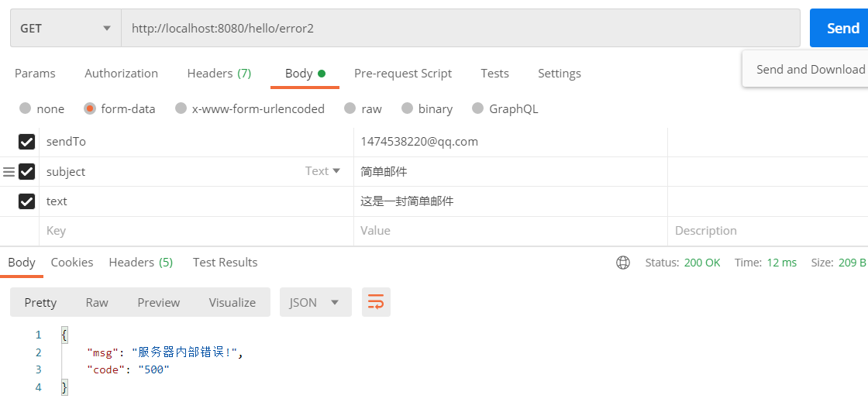
Task: Click the 209 B response size
Action: [852, 263]
